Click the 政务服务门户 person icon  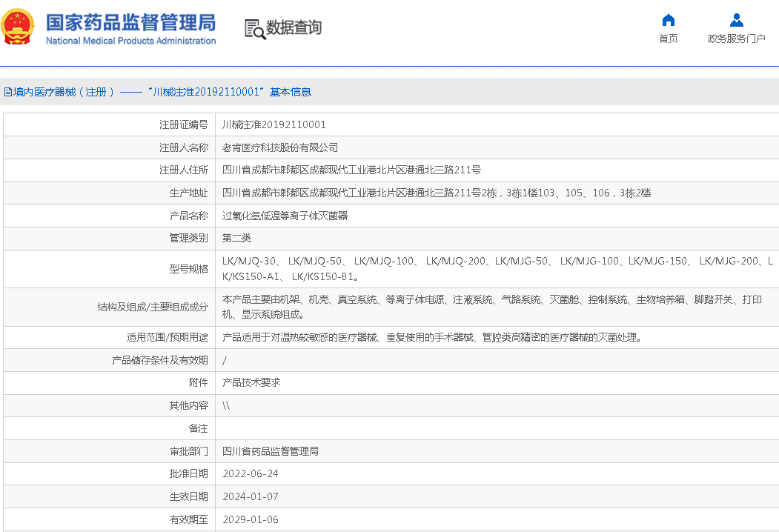point(736,20)
